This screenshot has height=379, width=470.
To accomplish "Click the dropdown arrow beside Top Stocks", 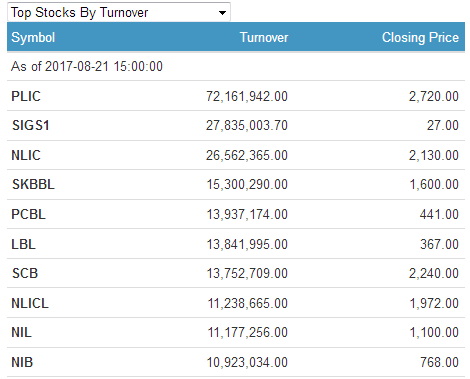I will (x=222, y=13).
